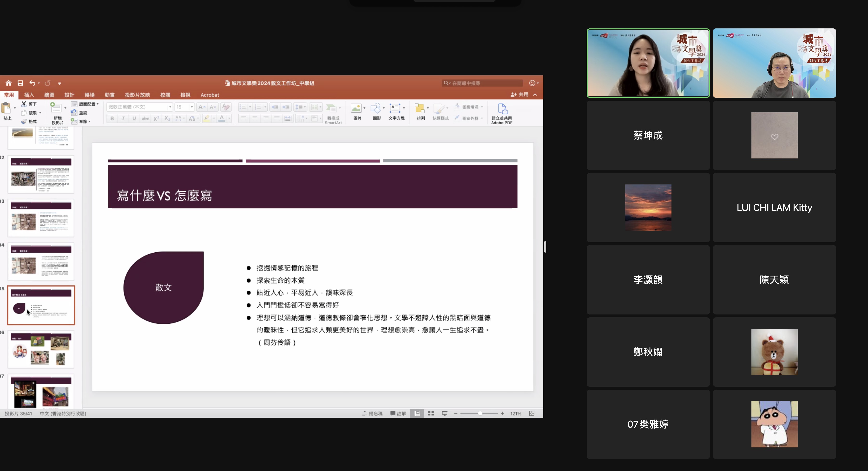This screenshot has height=471, width=868.
Task: Toggle Italic formatting
Action: tap(123, 118)
